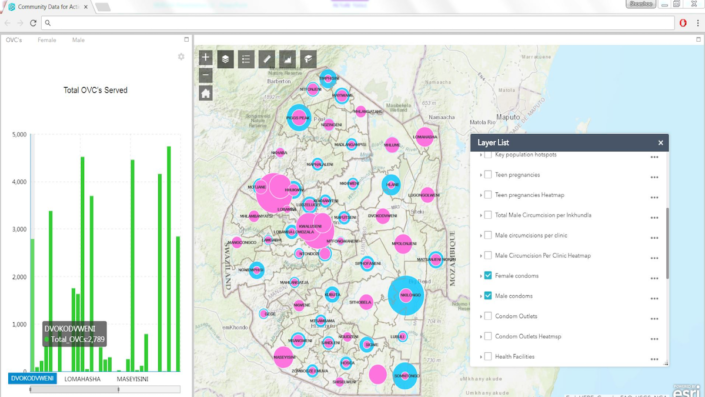The width and height of the screenshot is (705, 397).
Task: Click chart settings gear icon
Action: pos(181,57)
